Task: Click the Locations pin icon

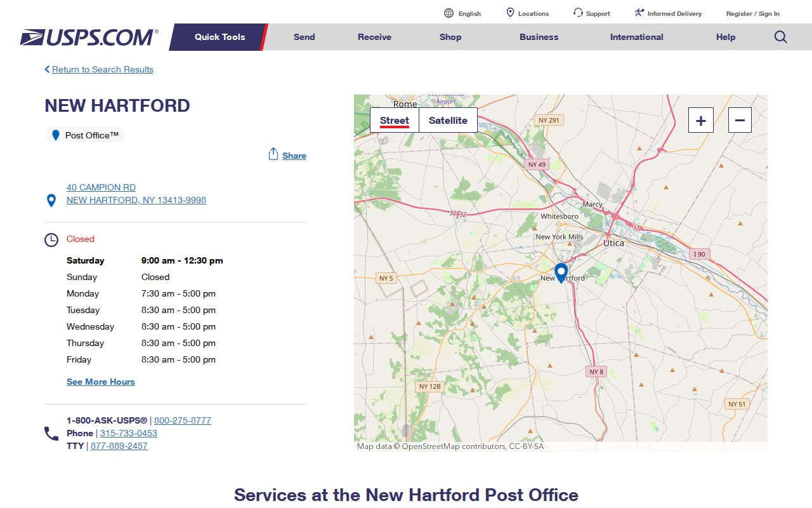Action: [x=510, y=13]
